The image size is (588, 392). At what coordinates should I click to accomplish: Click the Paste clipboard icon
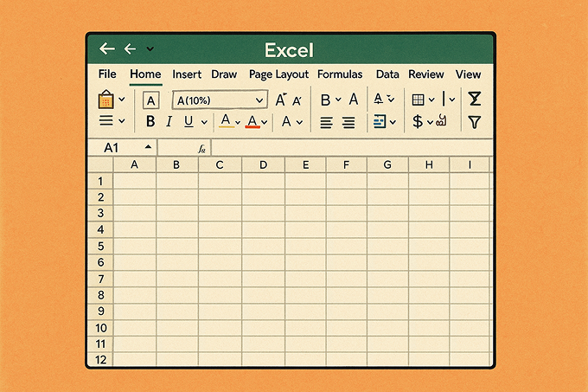pyautogui.click(x=105, y=100)
